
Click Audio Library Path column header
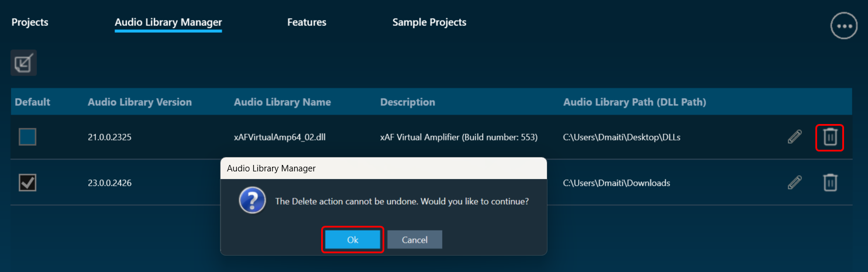click(635, 102)
